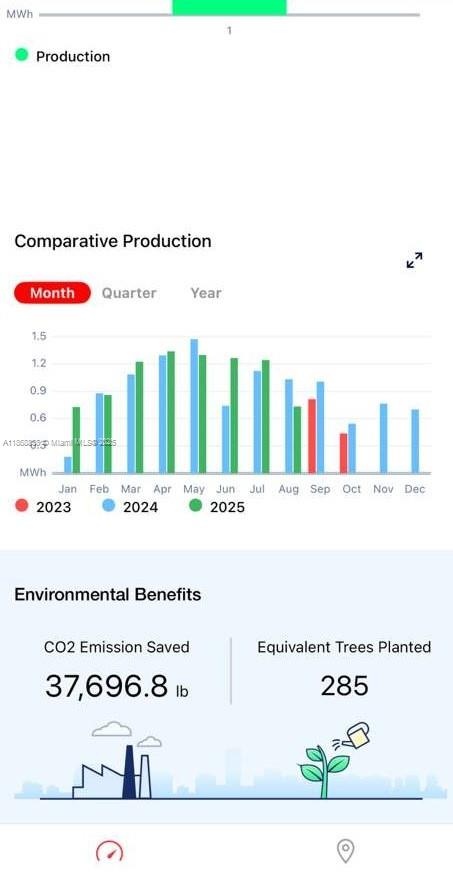Select the blue November 2024 bar
The height and width of the screenshot is (885, 453).
point(384,439)
